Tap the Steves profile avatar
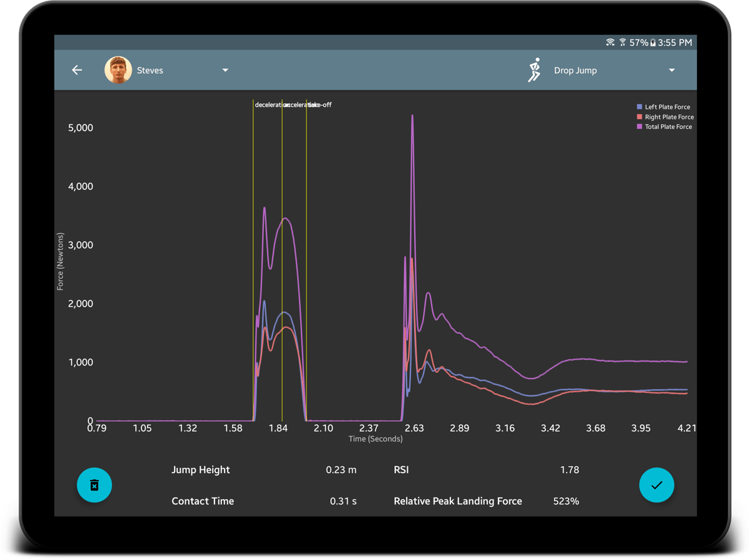Screen dimensions: 750x560 (118, 70)
